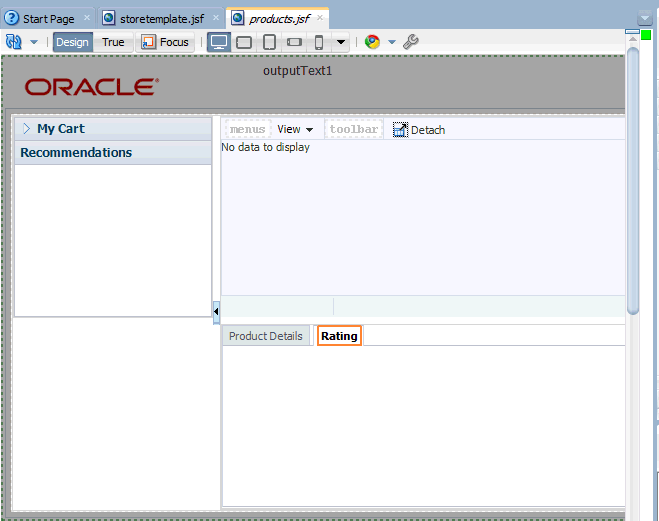Select the outputText1 component
This screenshot has width=659, height=521.
tap(298, 71)
